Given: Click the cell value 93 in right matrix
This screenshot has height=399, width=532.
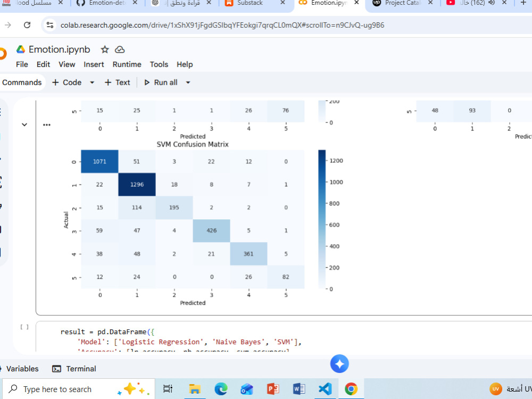Looking at the screenshot, I should [x=472, y=111].
